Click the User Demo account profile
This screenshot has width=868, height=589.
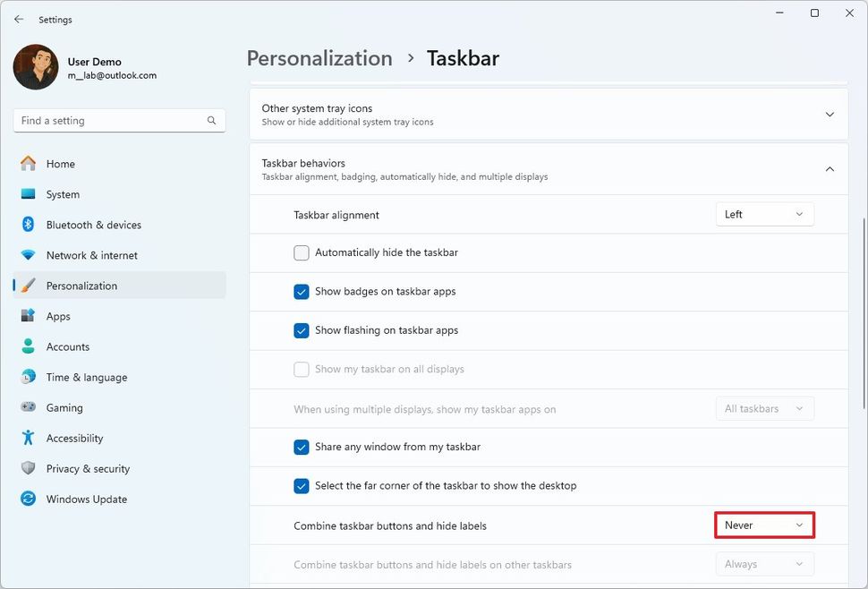[67, 67]
